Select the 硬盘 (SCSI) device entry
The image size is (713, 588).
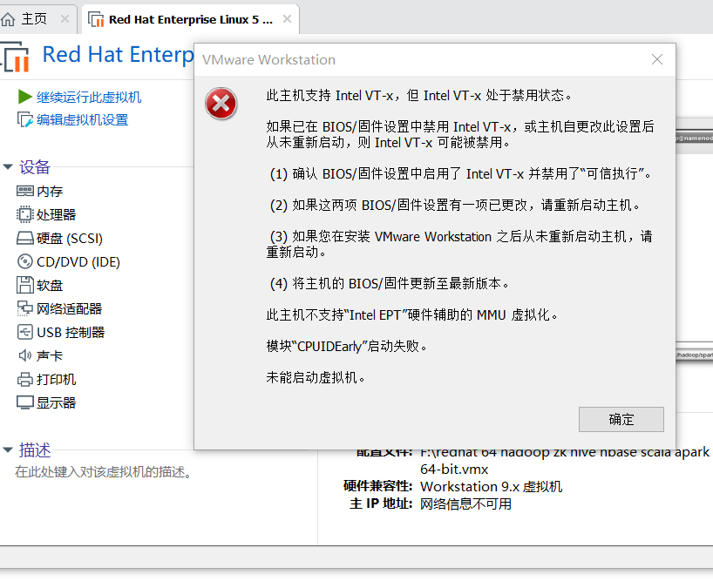click(x=70, y=239)
